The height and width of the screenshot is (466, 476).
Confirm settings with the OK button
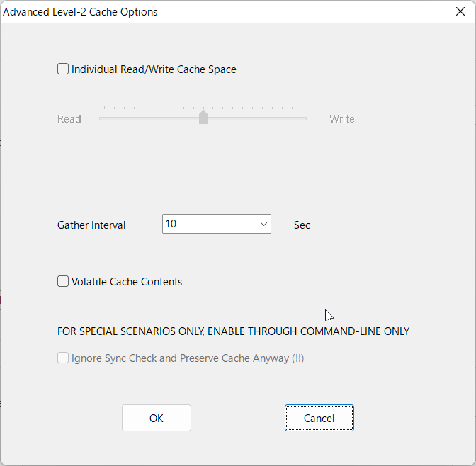[x=157, y=418]
